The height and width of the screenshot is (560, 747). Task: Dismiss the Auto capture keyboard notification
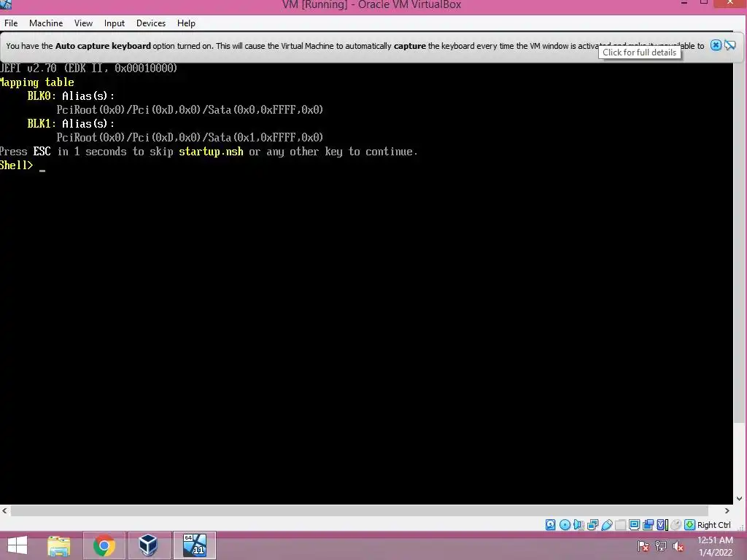(x=716, y=45)
